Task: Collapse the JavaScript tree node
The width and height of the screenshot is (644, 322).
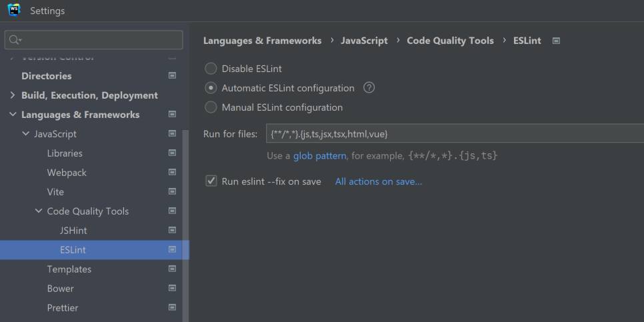Action: tap(26, 133)
